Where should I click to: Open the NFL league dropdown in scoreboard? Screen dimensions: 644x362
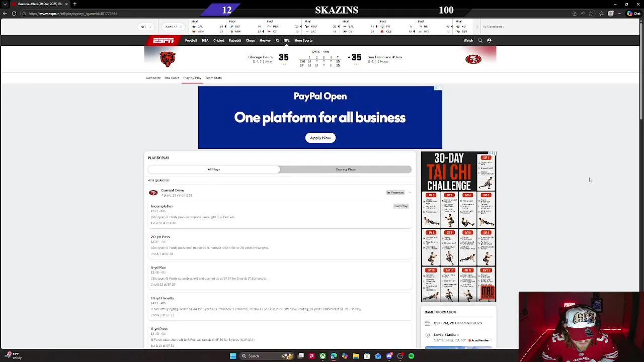146,27
